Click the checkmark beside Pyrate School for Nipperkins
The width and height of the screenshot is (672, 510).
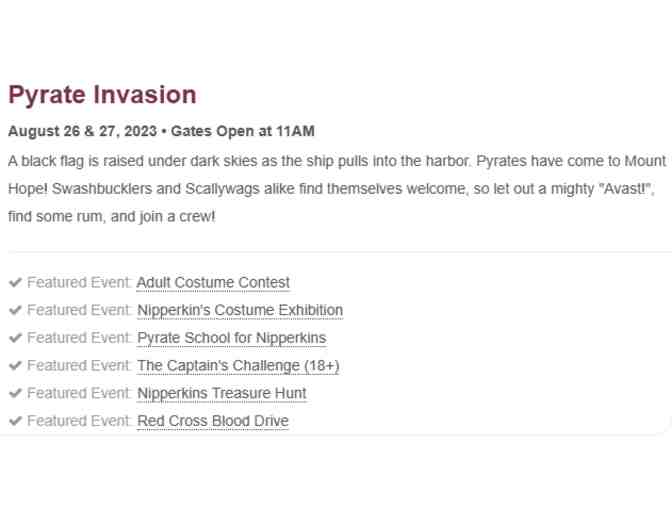tap(14, 338)
